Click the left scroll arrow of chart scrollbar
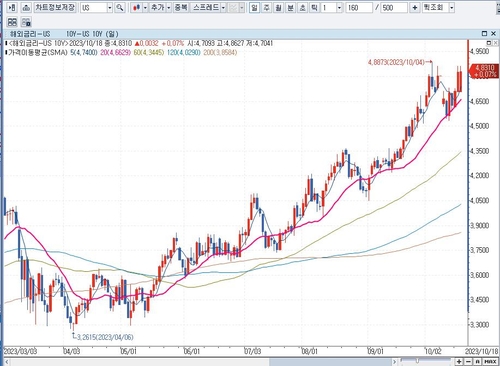The height and width of the screenshot is (366, 500). click(x=6, y=362)
